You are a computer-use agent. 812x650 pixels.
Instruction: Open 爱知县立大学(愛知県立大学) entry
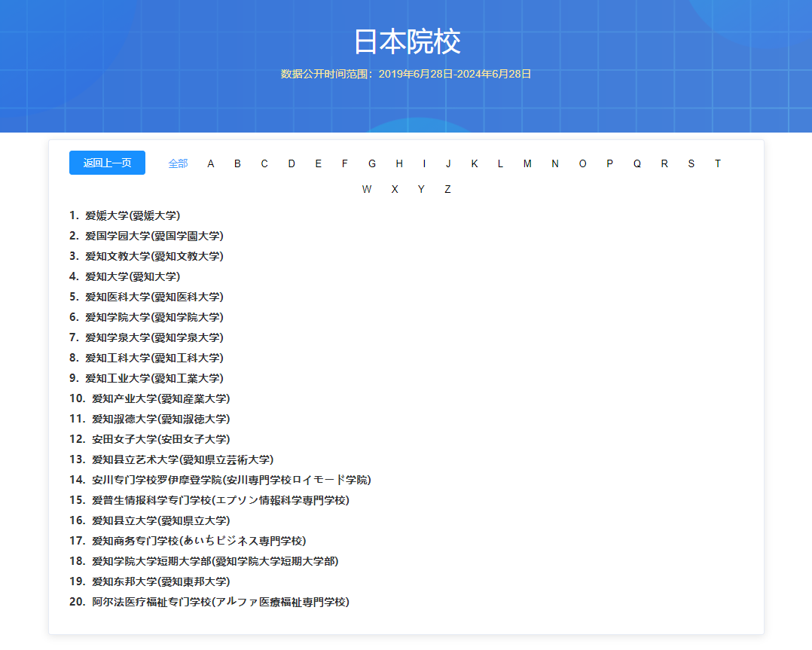click(x=161, y=520)
